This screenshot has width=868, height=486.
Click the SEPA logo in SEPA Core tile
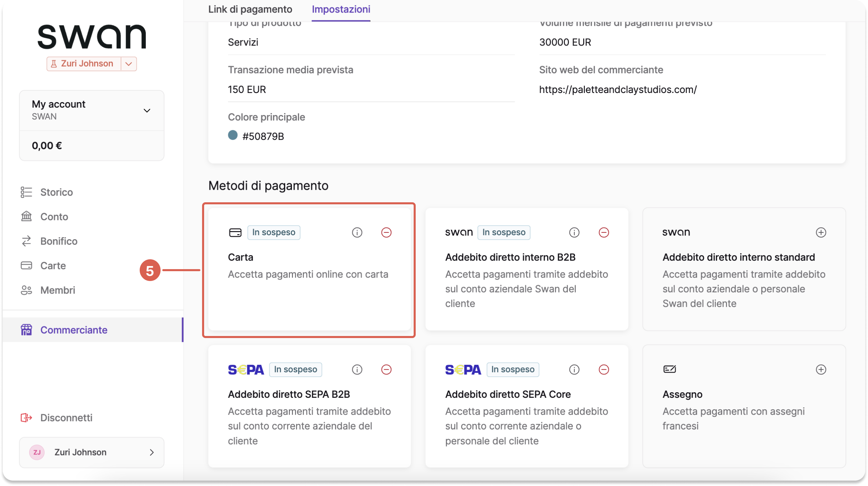[463, 370]
